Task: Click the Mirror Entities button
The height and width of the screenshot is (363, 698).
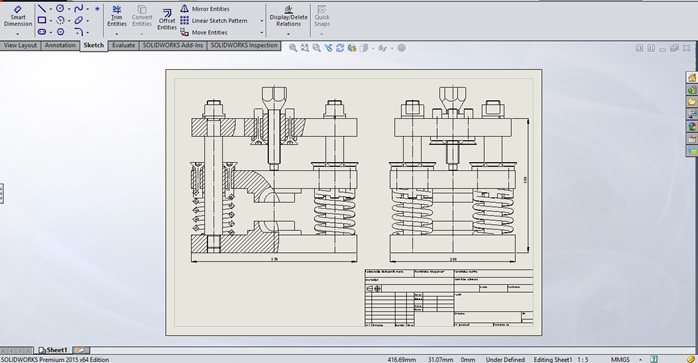Action: point(205,9)
